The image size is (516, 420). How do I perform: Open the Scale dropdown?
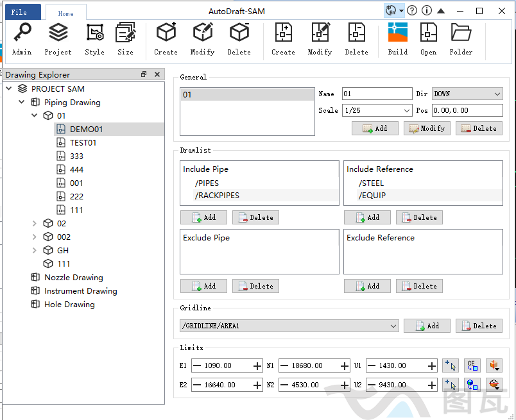(407, 110)
